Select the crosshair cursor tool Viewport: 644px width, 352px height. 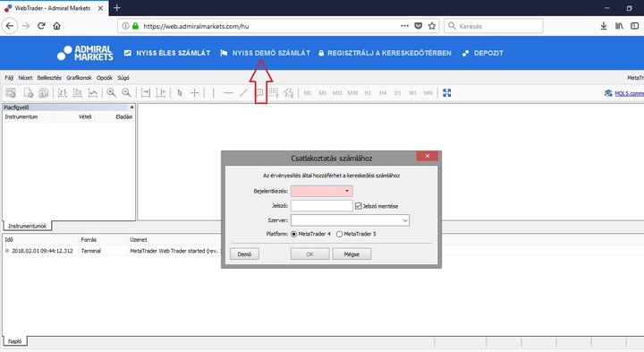coord(195,93)
